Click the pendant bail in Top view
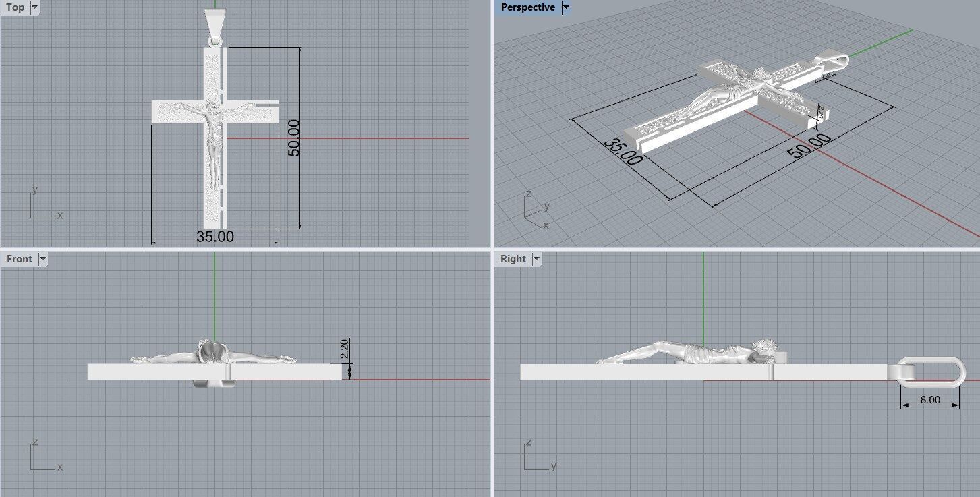Image resolution: width=980 pixels, height=497 pixels. pyautogui.click(x=214, y=27)
